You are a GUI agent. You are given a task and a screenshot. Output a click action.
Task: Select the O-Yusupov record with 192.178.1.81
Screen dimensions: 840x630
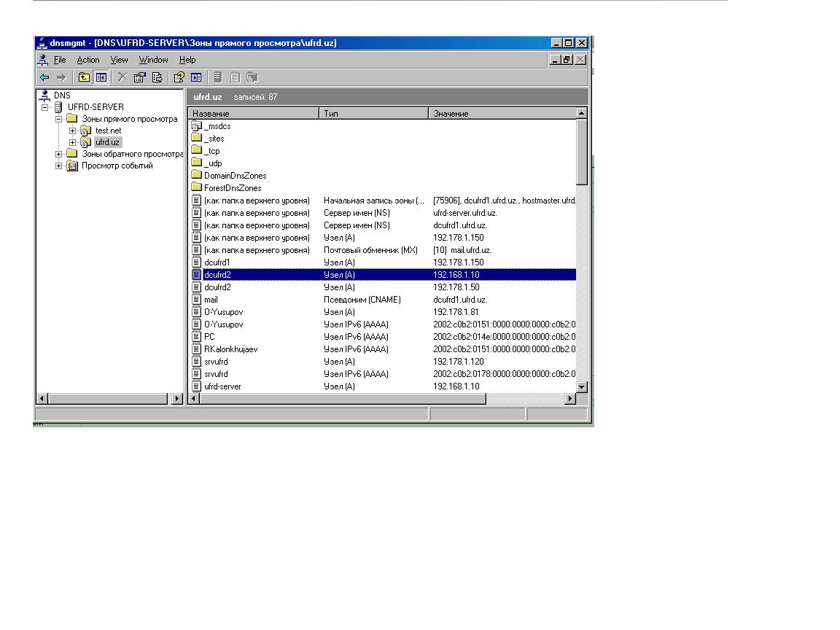point(383,312)
